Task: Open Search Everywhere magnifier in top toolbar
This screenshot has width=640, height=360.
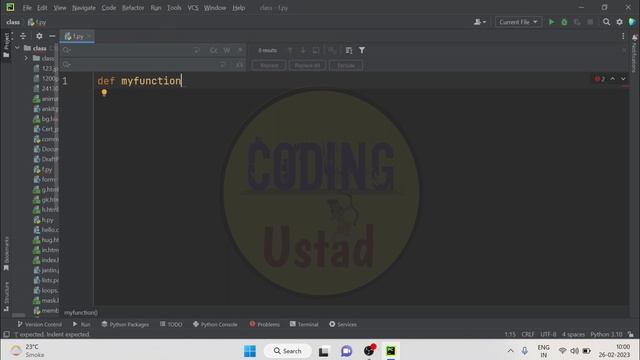Action: point(607,22)
